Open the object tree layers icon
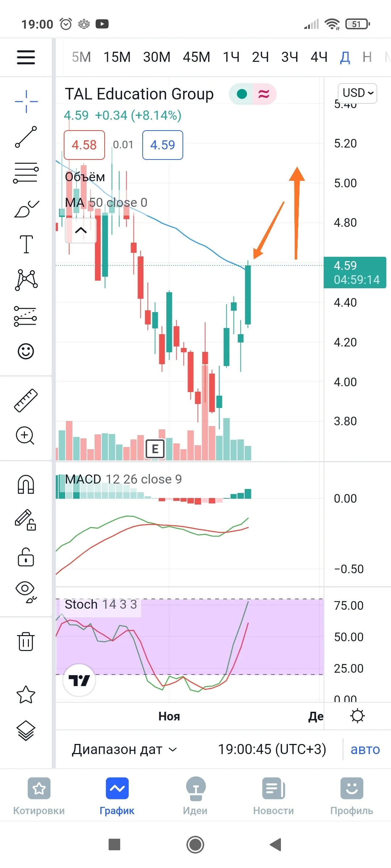 click(x=26, y=731)
